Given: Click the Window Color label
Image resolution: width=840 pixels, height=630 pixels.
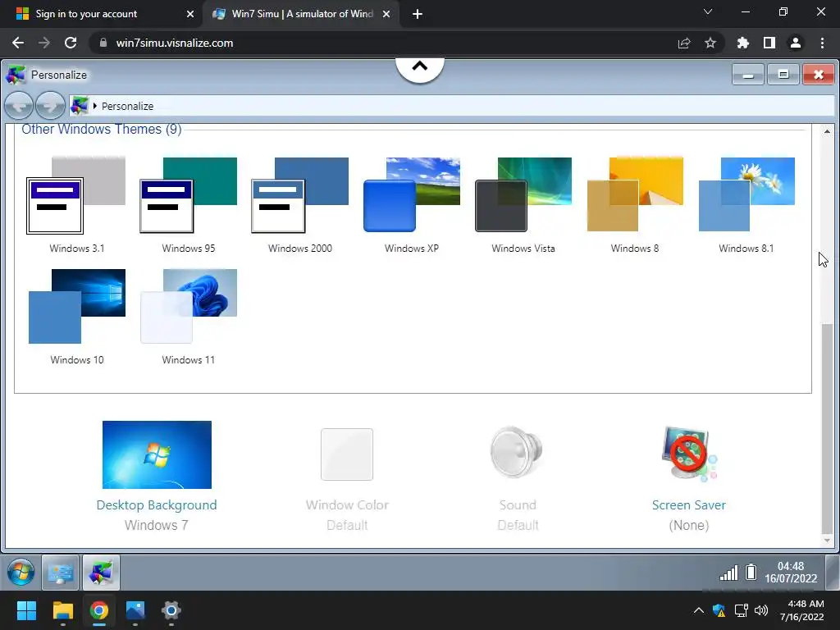Looking at the screenshot, I should coord(347,505).
